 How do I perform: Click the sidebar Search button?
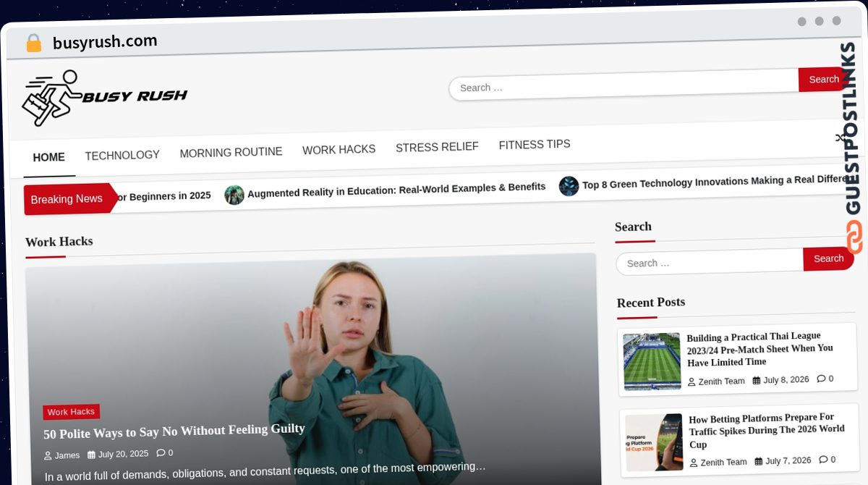tap(829, 258)
